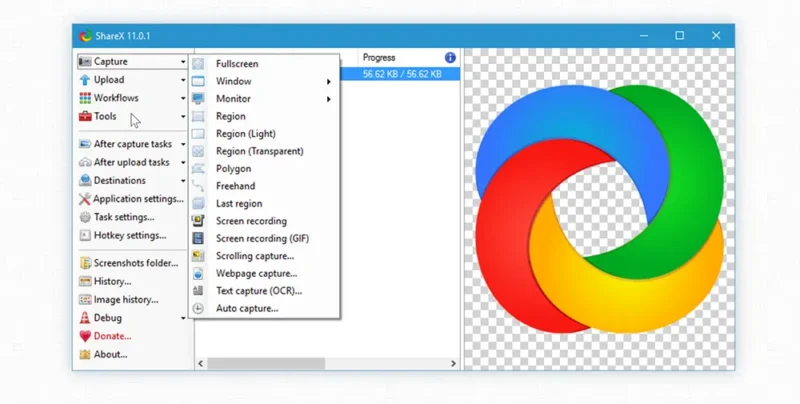Image resolution: width=800 pixels, height=404 pixels.
Task: Expand the Destinations arrow
Action: 183,181
